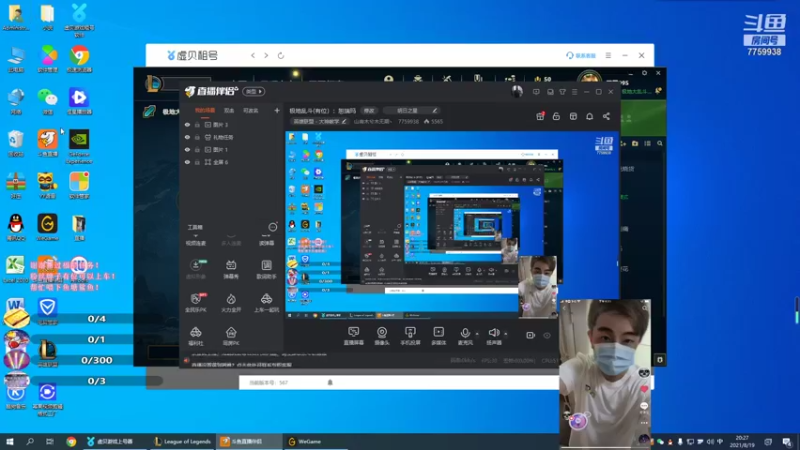800x450 pixels.
Task: Open the circular more-tools button in toolbox
Action: (x=273, y=227)
